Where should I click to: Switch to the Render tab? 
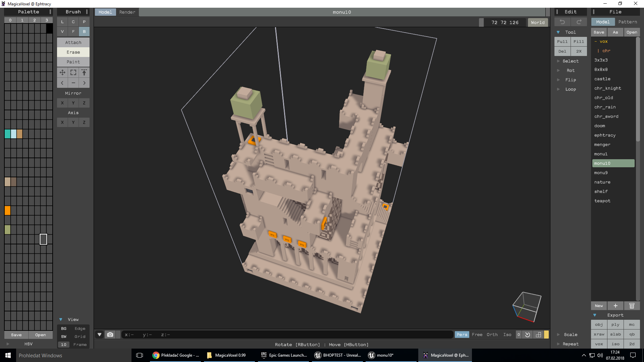point(127,12)
